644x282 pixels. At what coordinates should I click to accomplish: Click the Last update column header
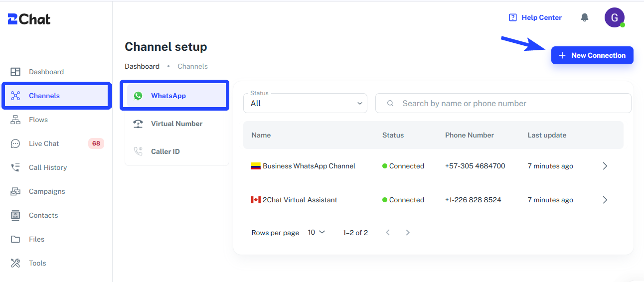(x=547, y=135)
